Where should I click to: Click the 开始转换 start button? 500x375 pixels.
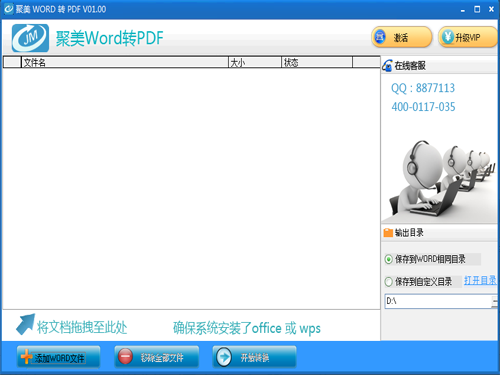(x=254, y=357)
